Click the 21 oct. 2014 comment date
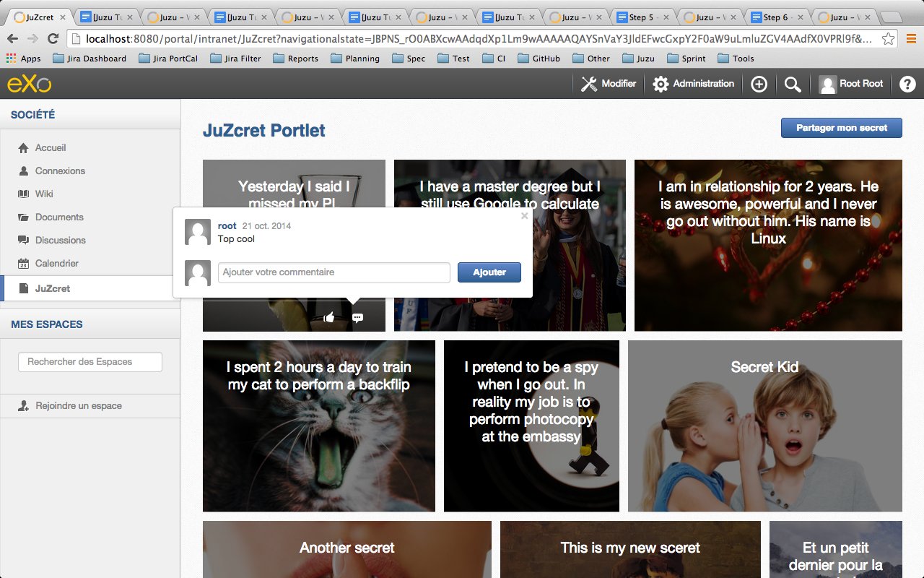This screenshot has width=924, height=578. click(x=267, y=226)
